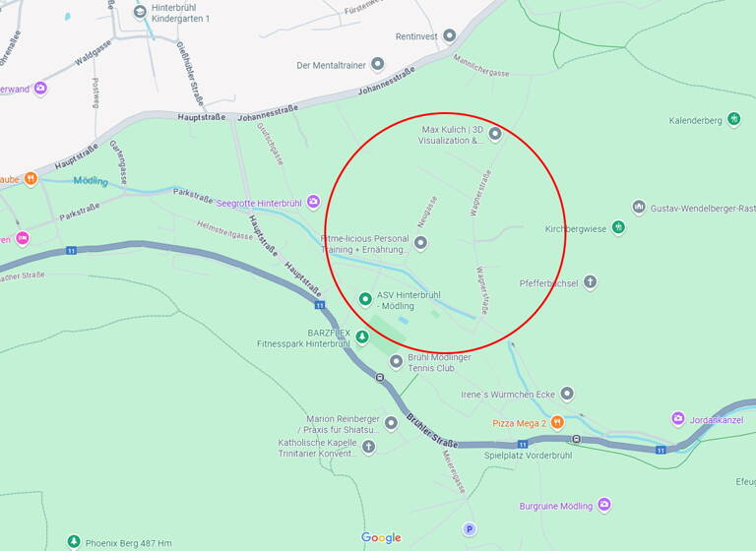Click the Hinterbrühl Kindergarten 1 school marker
Screen dimensions: 756x551
tap(140, 12)
